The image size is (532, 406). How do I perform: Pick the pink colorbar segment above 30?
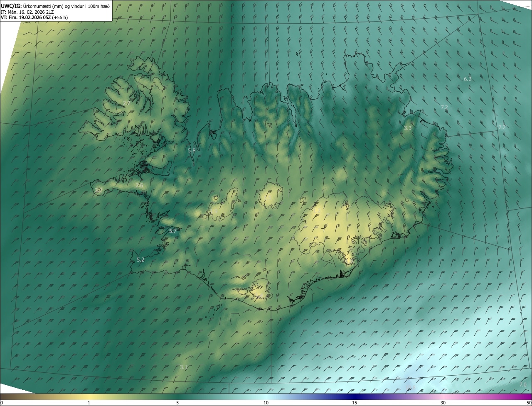point(443,396)
